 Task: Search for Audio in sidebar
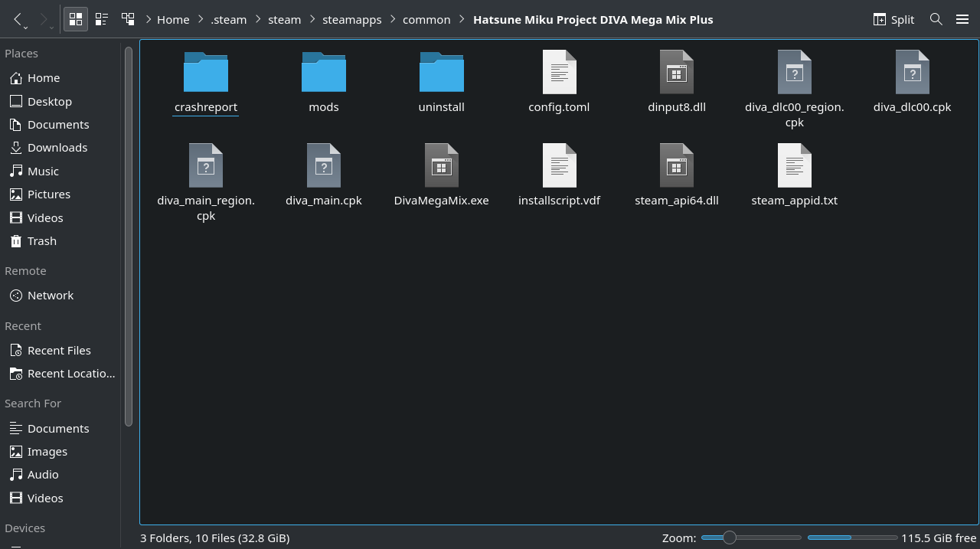point(60,474)
